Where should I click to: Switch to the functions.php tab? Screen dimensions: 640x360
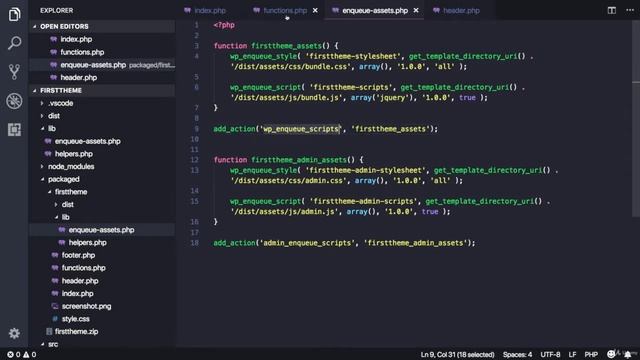click(x=285, y=11)
